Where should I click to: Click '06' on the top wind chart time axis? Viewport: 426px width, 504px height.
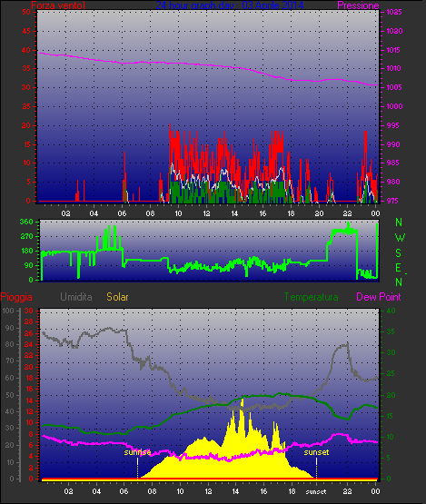coord(122,213)
